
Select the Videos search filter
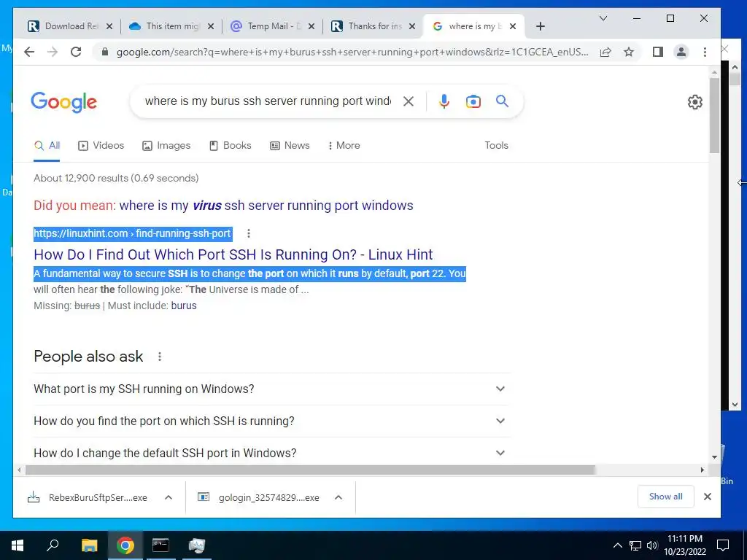pyautogui.click(x=101, y=145)
